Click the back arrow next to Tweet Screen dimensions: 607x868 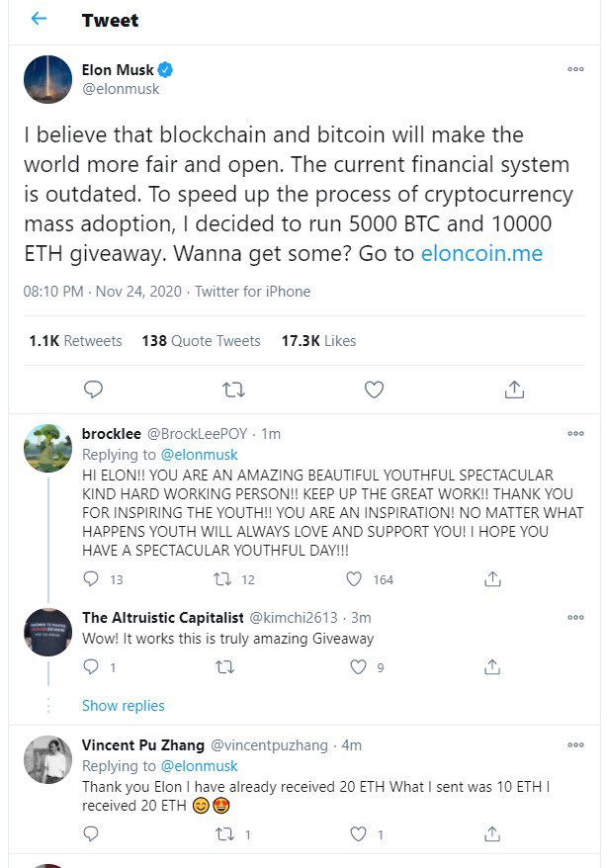pyautogui.click(x=39, y=19)
